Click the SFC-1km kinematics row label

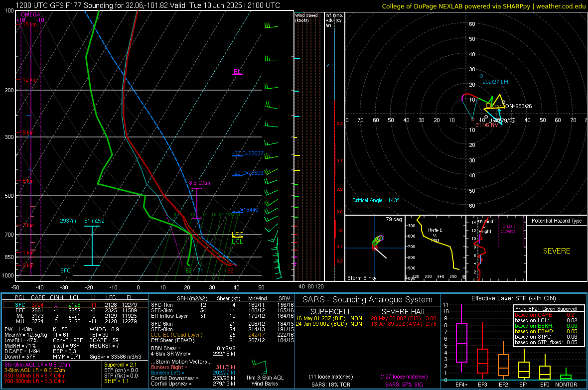pos(162,305)
